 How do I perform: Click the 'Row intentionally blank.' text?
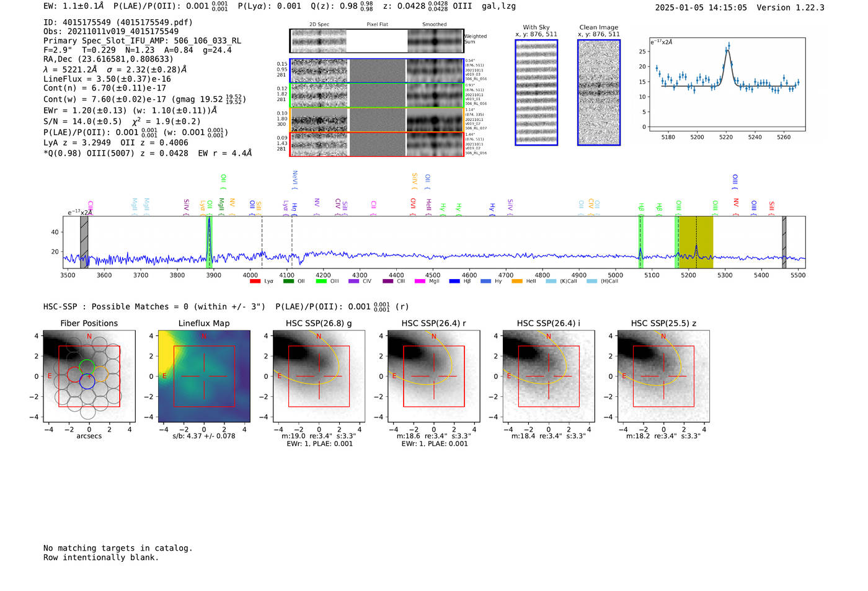tap(101, 558)
